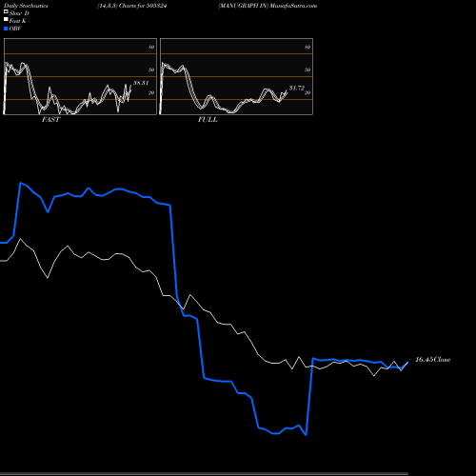Click the 80 axis label in FULL chart

(x=307, y=47)
